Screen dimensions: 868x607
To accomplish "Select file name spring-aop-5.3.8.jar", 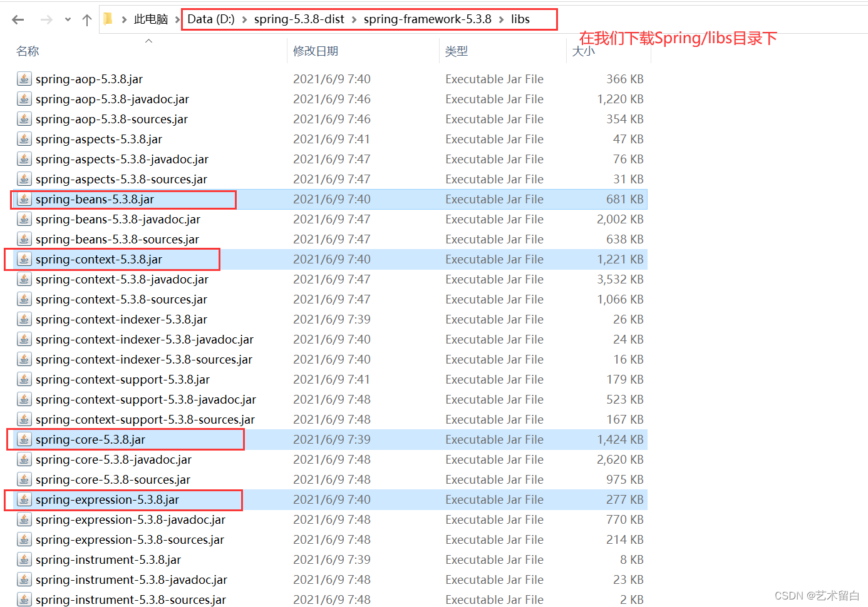I will coord(89,79).
